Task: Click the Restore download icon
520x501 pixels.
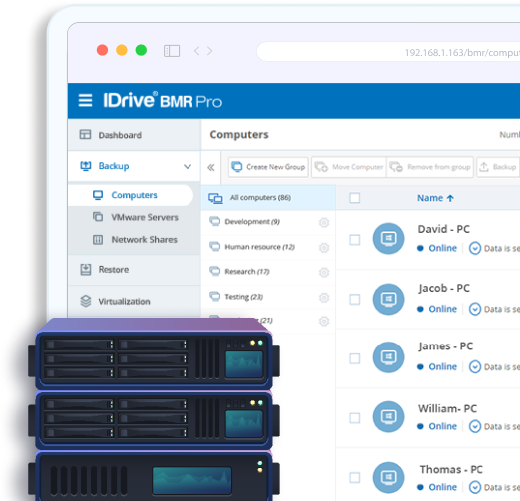Action: (x=86, y=269)
